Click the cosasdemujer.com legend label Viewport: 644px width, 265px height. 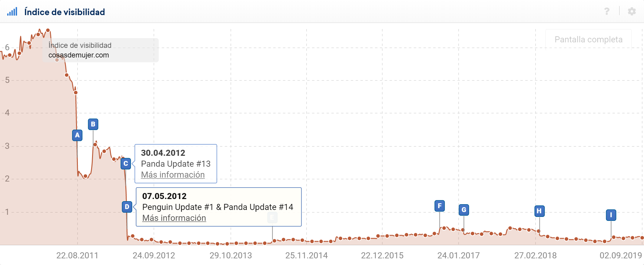[79, 55]
